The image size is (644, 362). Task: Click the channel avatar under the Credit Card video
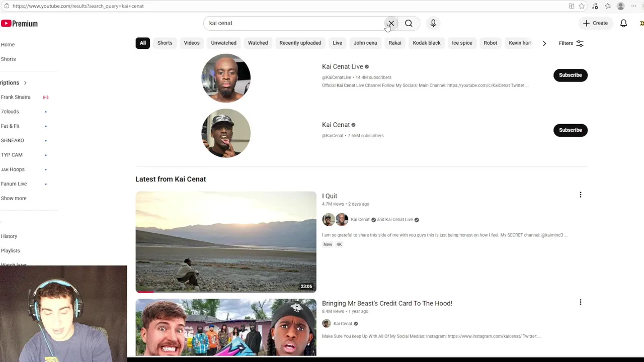point(327,324)
